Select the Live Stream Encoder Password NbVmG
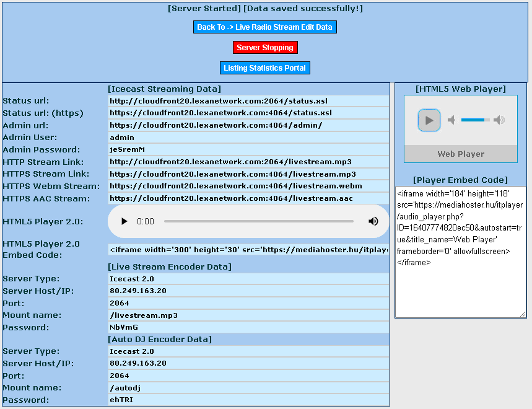Screen dimensions: 532x409 (248, 327)
